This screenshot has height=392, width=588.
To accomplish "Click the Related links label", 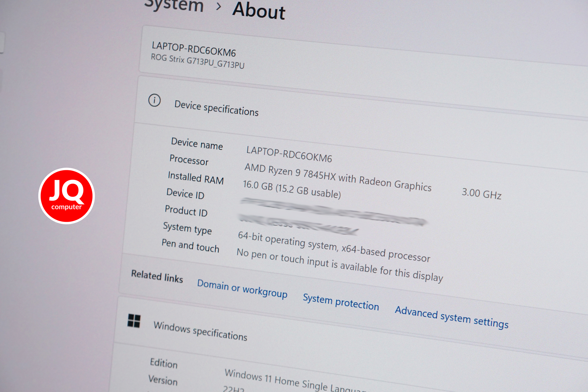I will [157, 276].
